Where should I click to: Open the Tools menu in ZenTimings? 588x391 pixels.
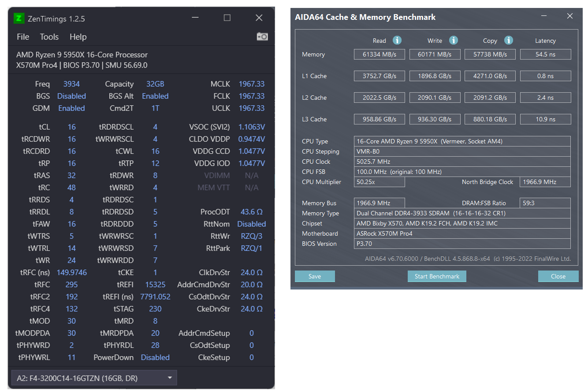pos(49,37)
